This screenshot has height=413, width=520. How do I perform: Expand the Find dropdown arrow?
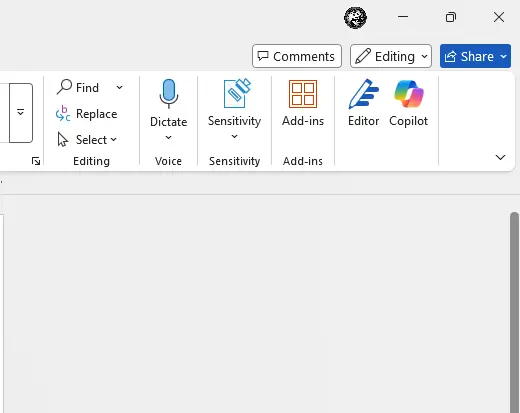[x=119, y=88]
